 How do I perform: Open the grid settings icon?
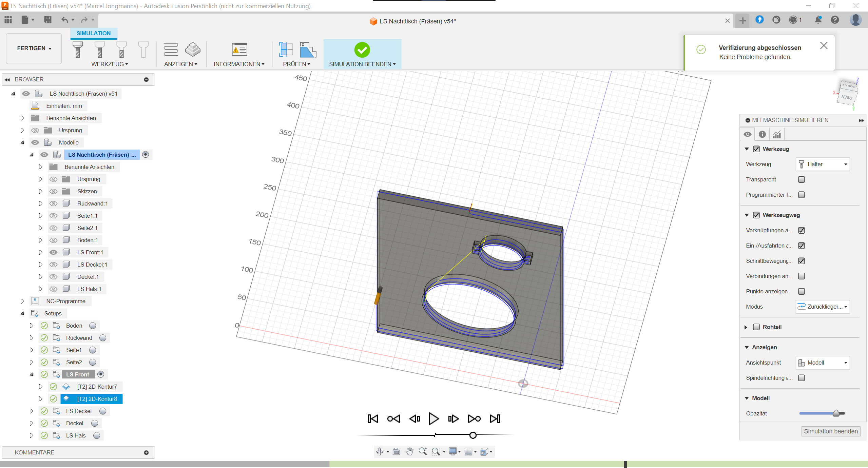click(468, 451)
